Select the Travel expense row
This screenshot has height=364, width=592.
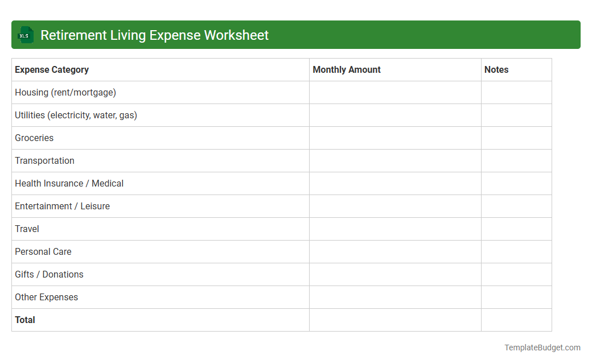[x=27, y=229]
